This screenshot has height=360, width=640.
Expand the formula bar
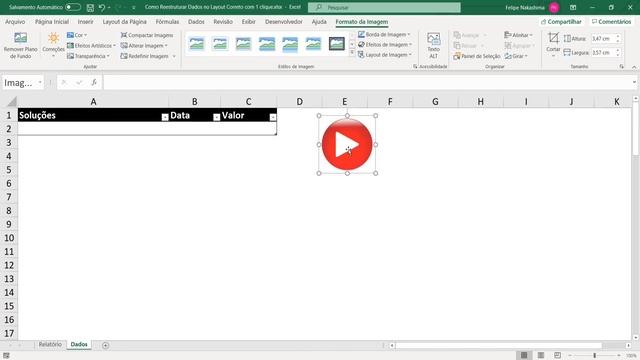(634, 82)
